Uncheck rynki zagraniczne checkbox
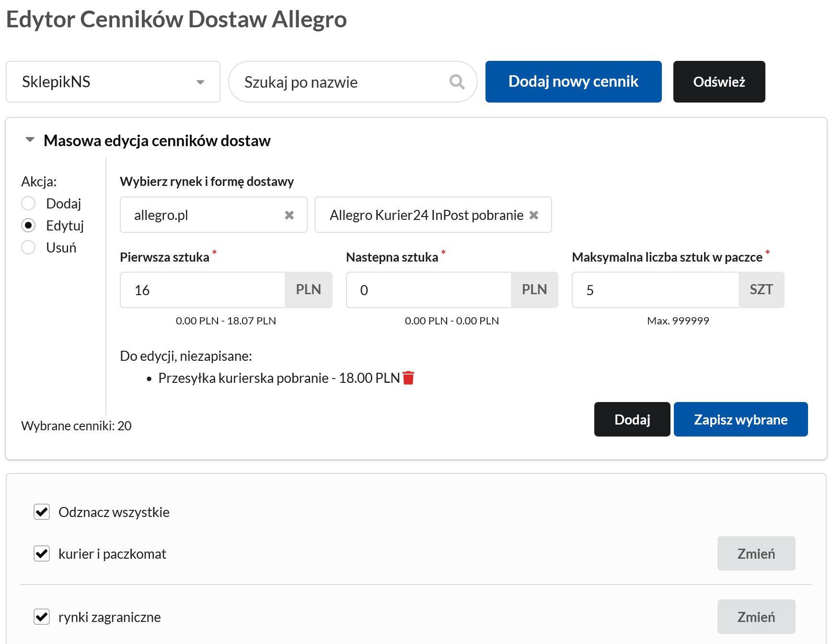This screenshot has height=644, width=832. pos(42,617)
